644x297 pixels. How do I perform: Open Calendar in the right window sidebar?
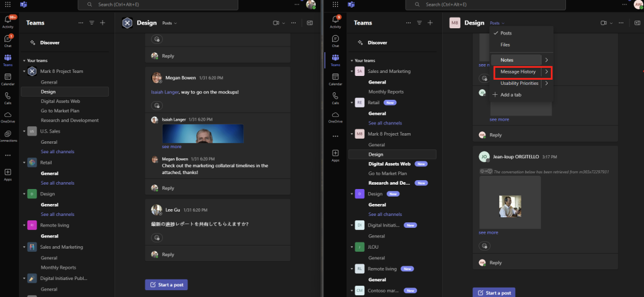click(x=335, y=78)
